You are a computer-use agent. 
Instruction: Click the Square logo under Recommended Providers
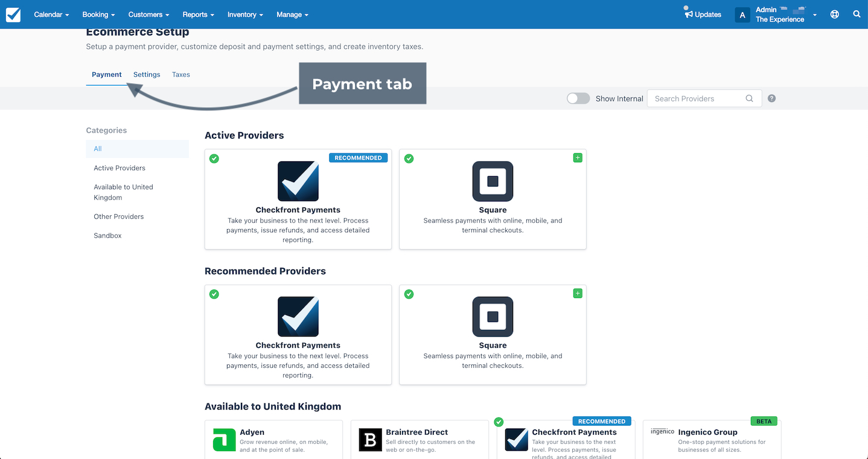[493, 317]
